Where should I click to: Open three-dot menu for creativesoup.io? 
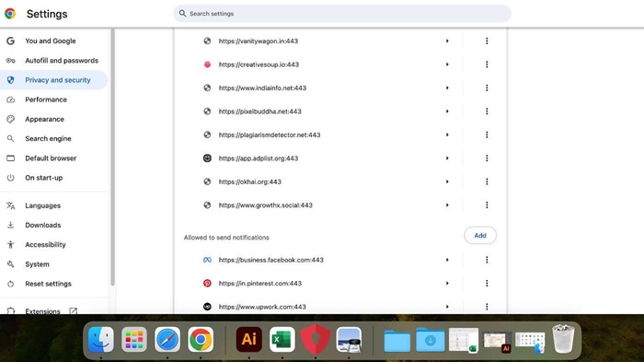(487, 64)
